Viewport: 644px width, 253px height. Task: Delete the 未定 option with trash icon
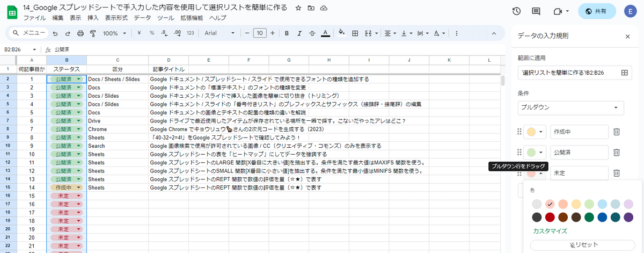click(x=617, y=173)
